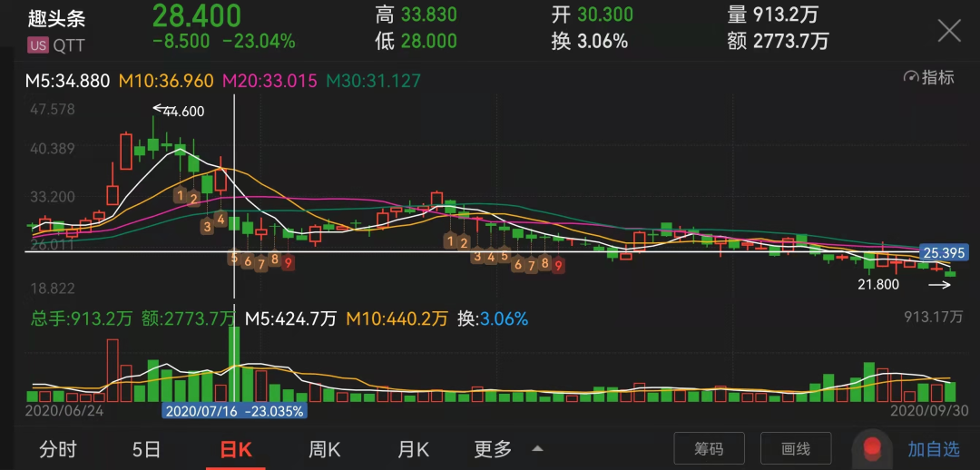Click the volume M5:424.7万 label
This screenshot has height=470, width=980.
pos(290,319)
